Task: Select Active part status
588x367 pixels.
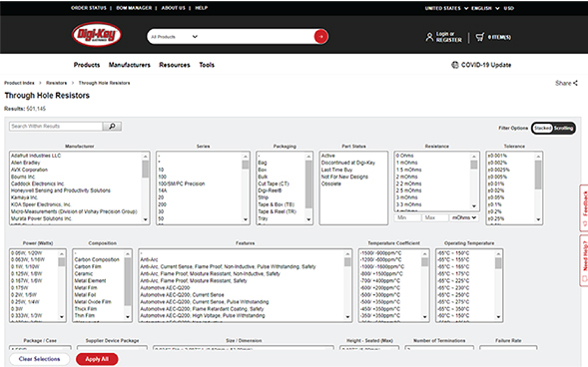Action: (328, 156)
